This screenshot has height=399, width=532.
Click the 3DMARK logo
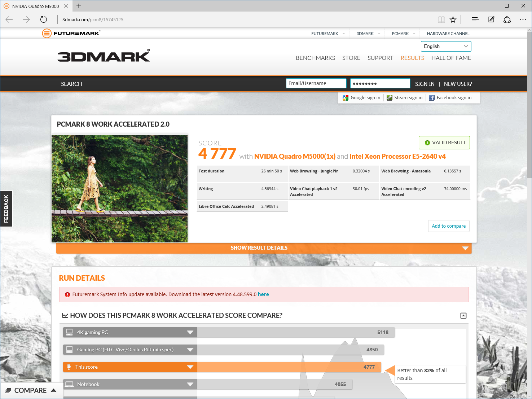[104, 56]
